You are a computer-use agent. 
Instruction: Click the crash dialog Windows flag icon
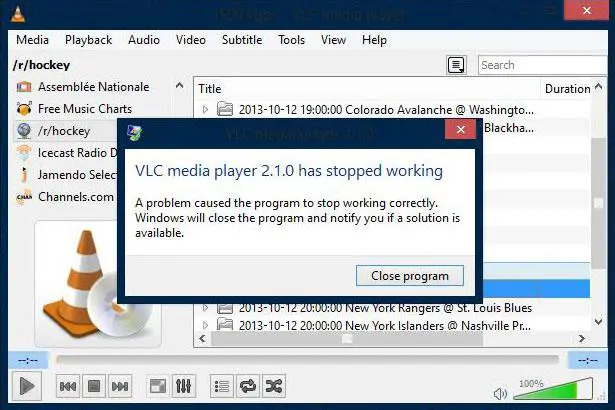pos(135,133)
